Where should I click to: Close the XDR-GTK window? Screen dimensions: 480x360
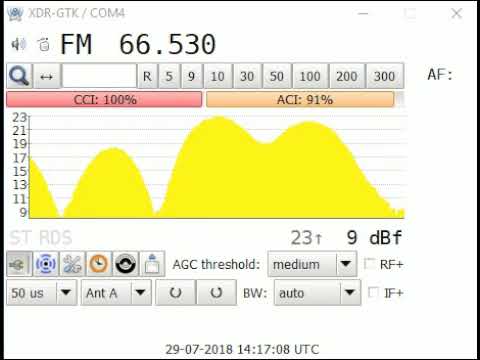point(456,14)
